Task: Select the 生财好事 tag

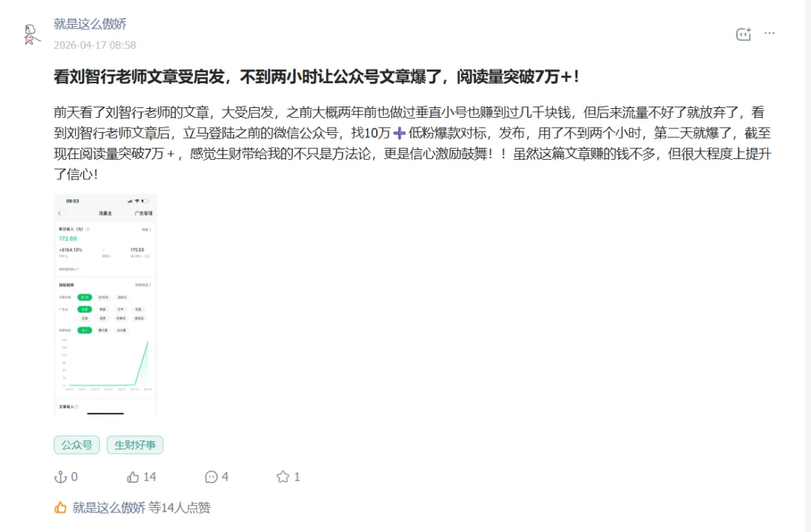Action: pos(135,445)
